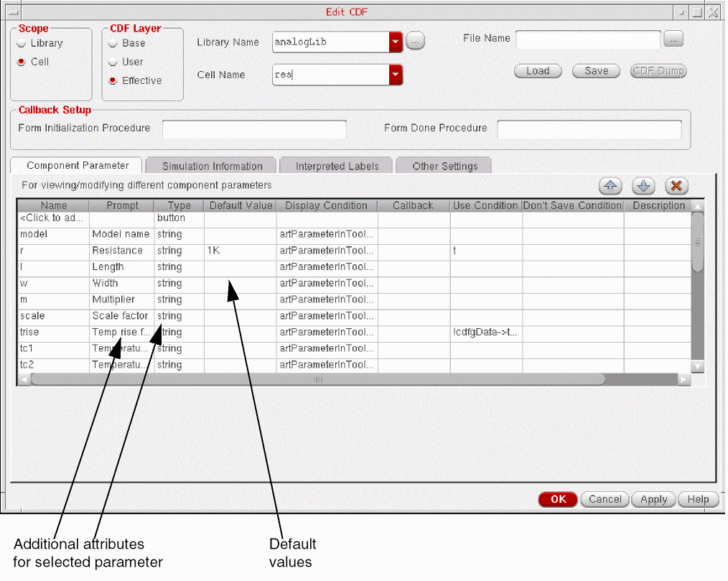This screenshot has height=581, width=728.
Task: Select the 'tc2' parameter name cell
Action: [53, 364]
